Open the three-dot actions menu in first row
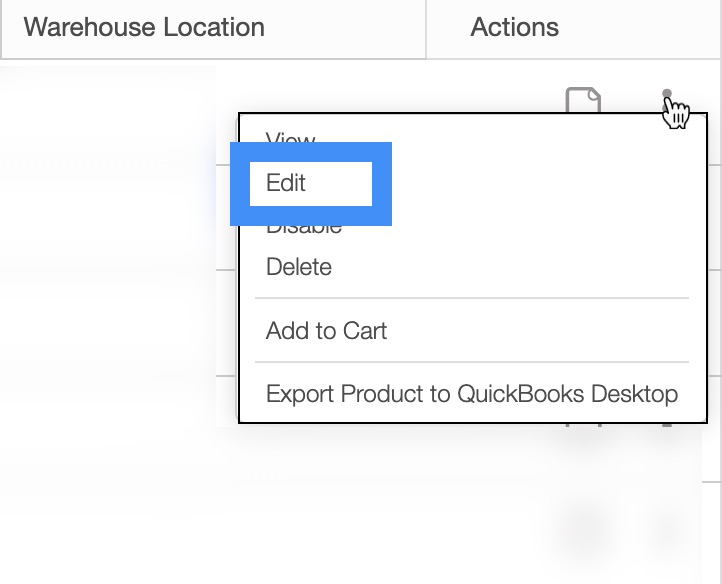This screenshot has width=722, height=584. tap(667, 96)
